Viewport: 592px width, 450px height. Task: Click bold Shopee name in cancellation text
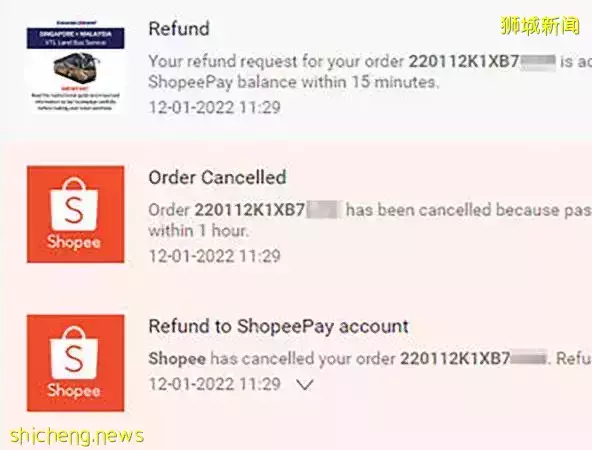177,359
